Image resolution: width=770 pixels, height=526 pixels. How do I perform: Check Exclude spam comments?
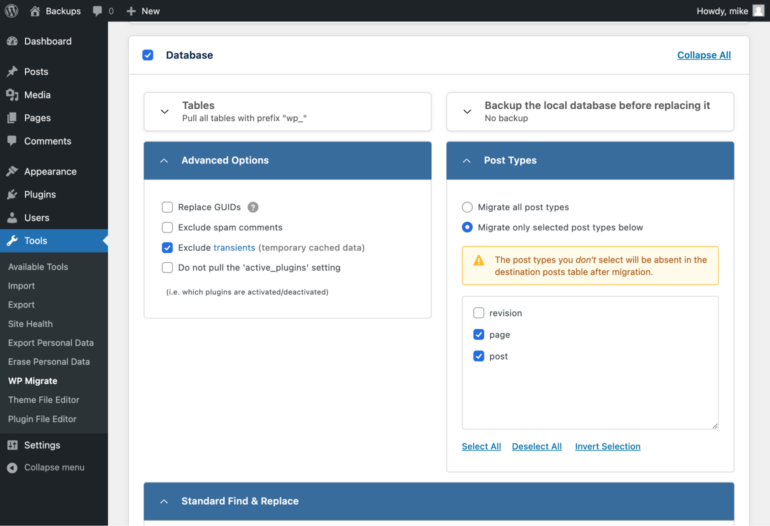click(x=167, y=227)
